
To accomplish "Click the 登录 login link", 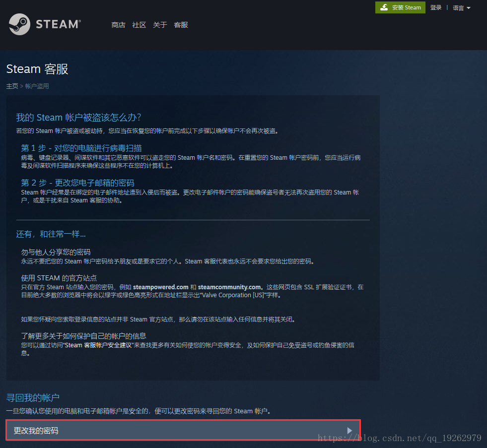I will pyautogui.click(x=436, y=7).
